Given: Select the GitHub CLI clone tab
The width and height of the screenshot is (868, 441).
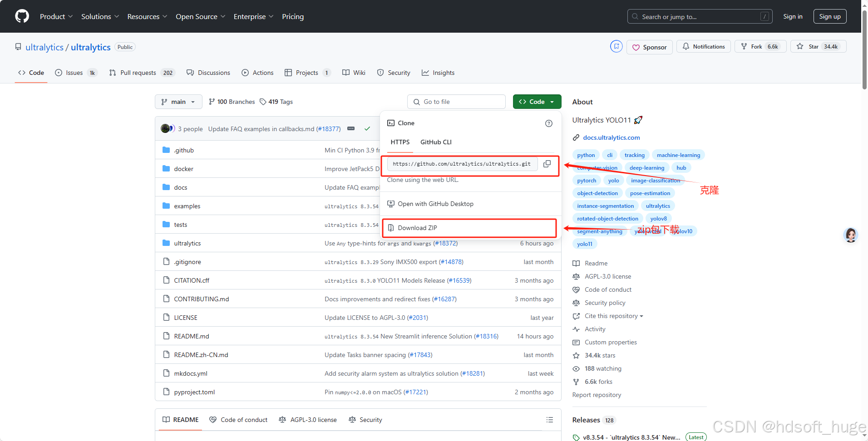Looking at the screenshot, I should coord(436,142).
